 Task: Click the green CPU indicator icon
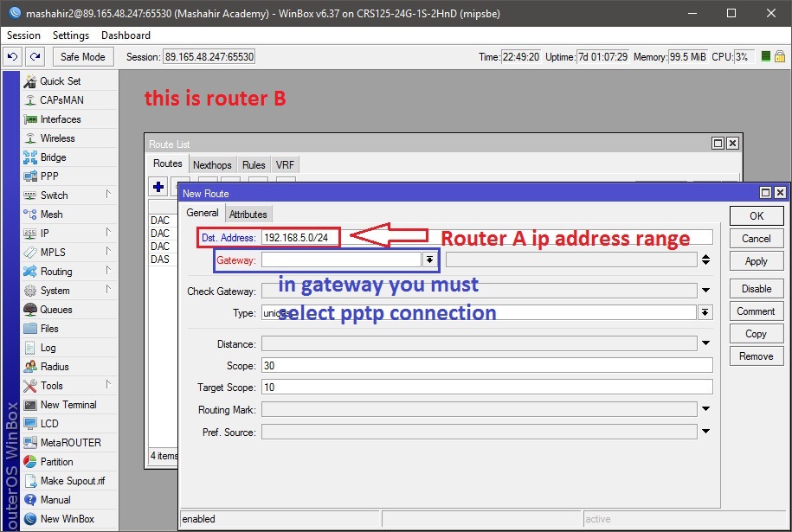(766, 56)
